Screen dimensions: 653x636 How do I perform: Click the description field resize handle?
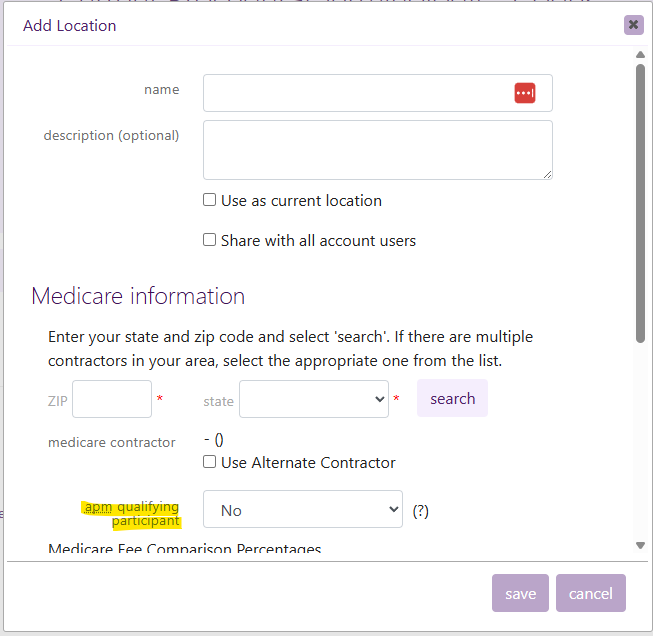(x=547, y=174)
